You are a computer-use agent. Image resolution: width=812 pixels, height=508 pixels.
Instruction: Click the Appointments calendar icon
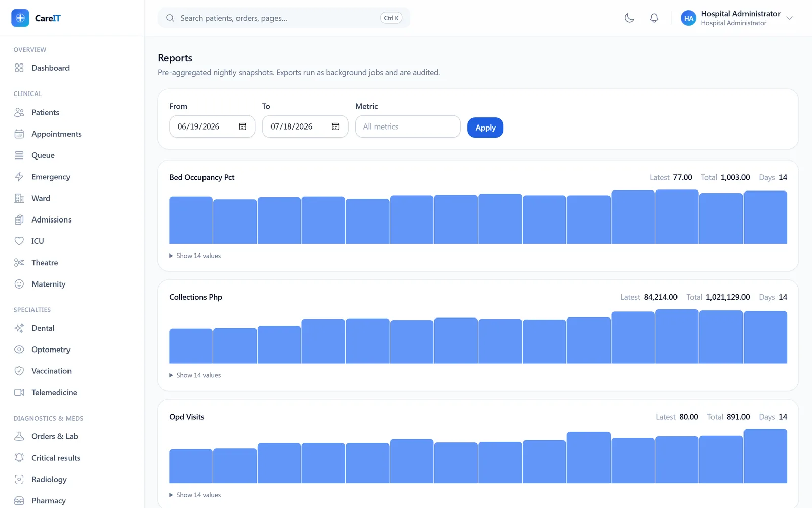coord(19,134)
